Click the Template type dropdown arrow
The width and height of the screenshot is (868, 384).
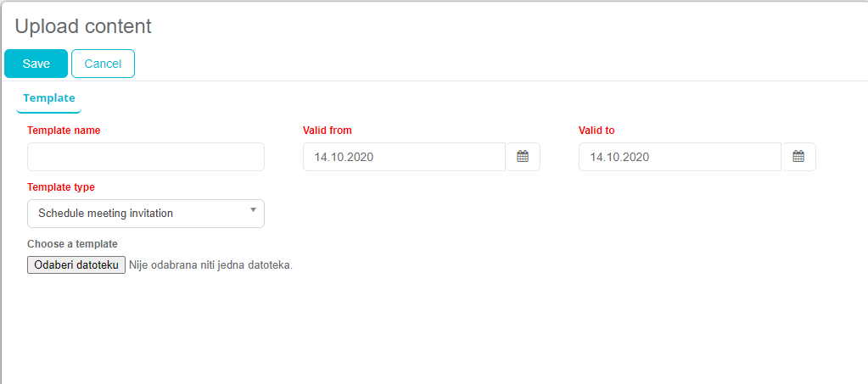click(x=253, y=210)
